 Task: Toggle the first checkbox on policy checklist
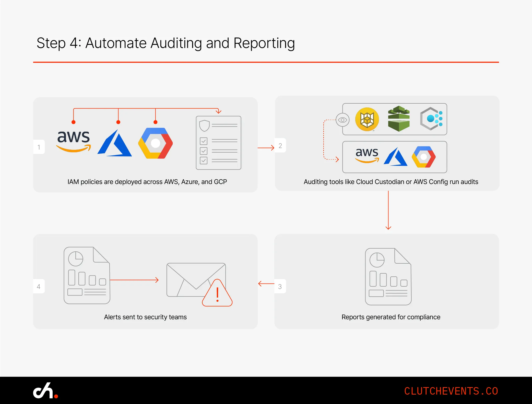pos(204,141)
